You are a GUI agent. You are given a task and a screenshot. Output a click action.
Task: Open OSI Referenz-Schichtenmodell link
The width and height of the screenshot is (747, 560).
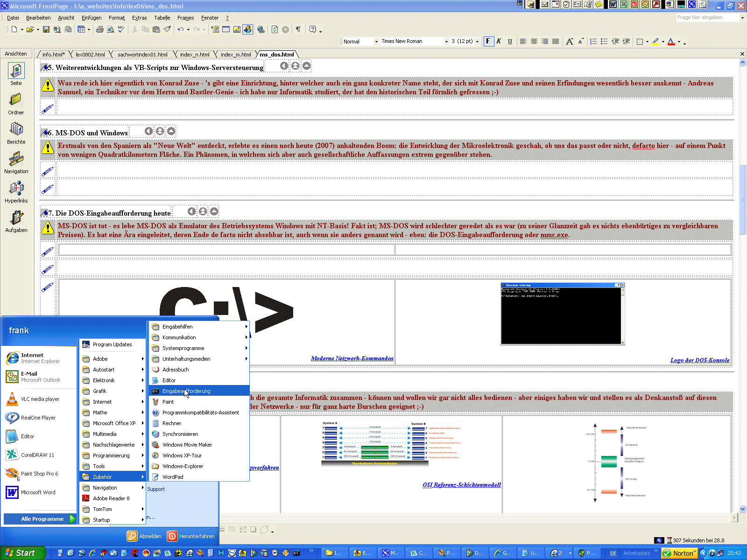(461, 485)
